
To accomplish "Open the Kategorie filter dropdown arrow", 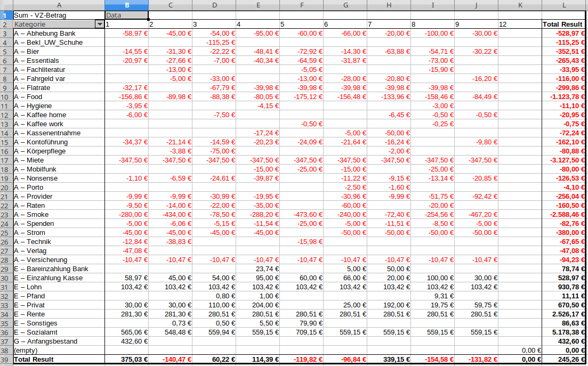I will [x=99, y=25].
